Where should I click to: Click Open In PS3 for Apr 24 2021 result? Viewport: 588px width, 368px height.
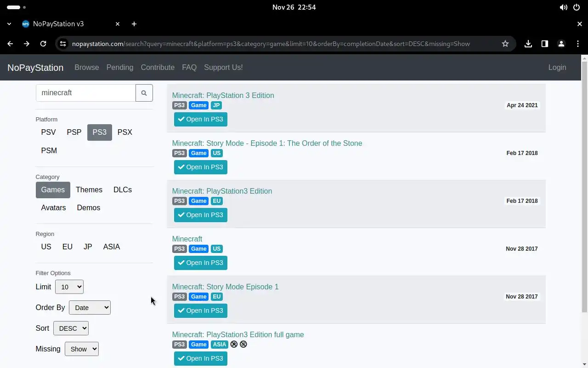coord(201,119)
